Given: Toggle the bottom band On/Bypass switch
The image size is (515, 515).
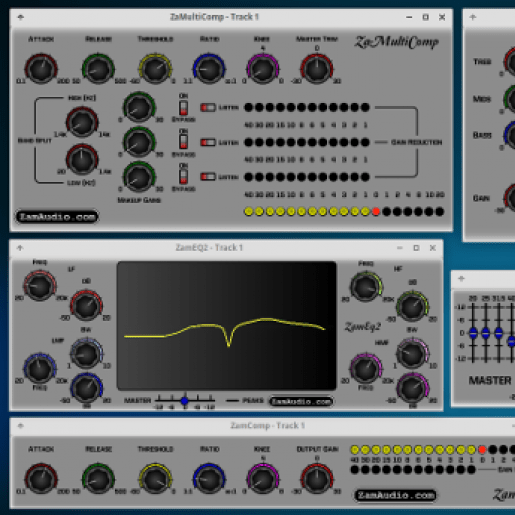Looking at the screenshot, I should click(x=183, y=176).
